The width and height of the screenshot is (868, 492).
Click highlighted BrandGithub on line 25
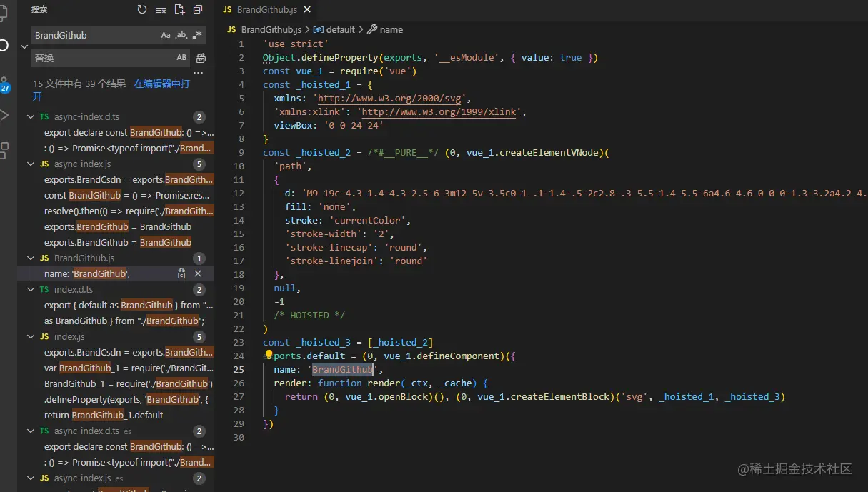(342, 370)
